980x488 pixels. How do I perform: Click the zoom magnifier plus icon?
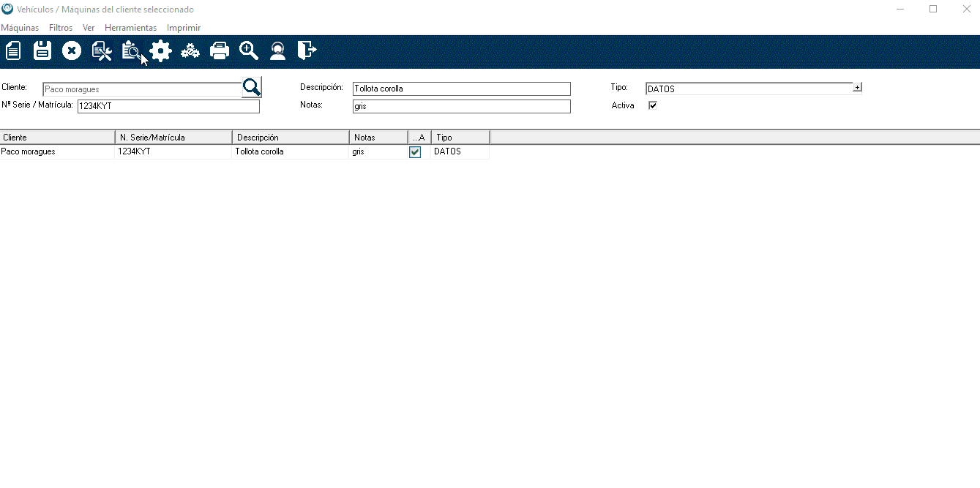[249, 50]
